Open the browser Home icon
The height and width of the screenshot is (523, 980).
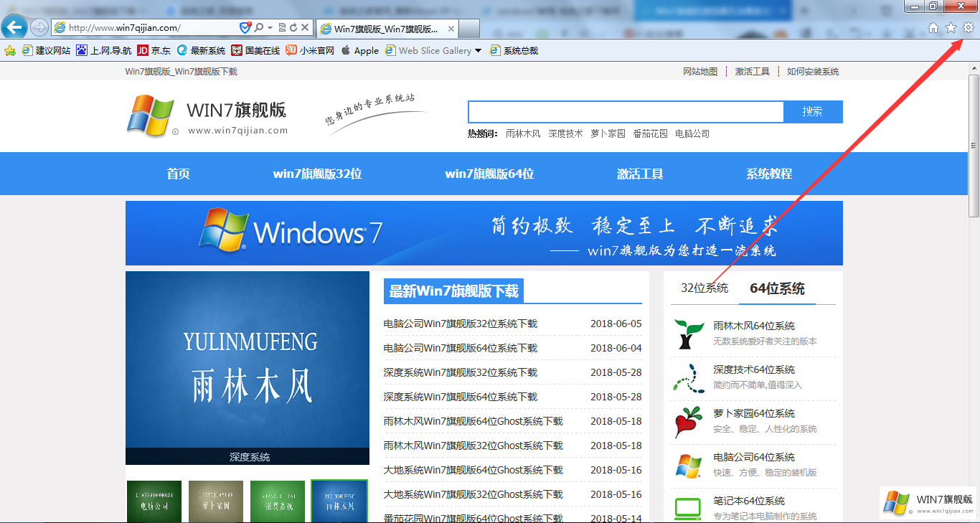(933, 27)
